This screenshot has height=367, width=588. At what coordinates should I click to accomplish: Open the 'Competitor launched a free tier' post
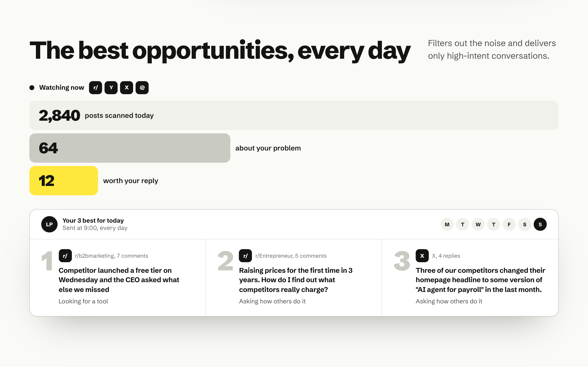point(119,280)
